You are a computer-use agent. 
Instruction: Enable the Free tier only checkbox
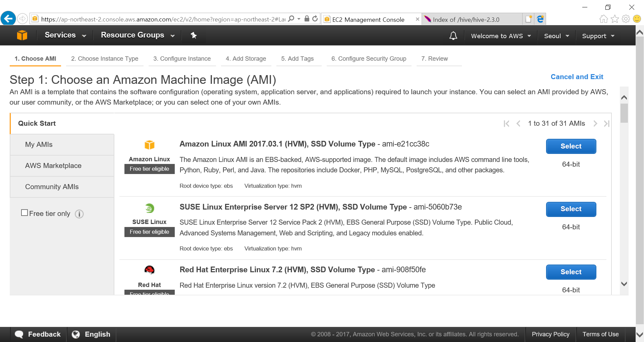point(24,213)
